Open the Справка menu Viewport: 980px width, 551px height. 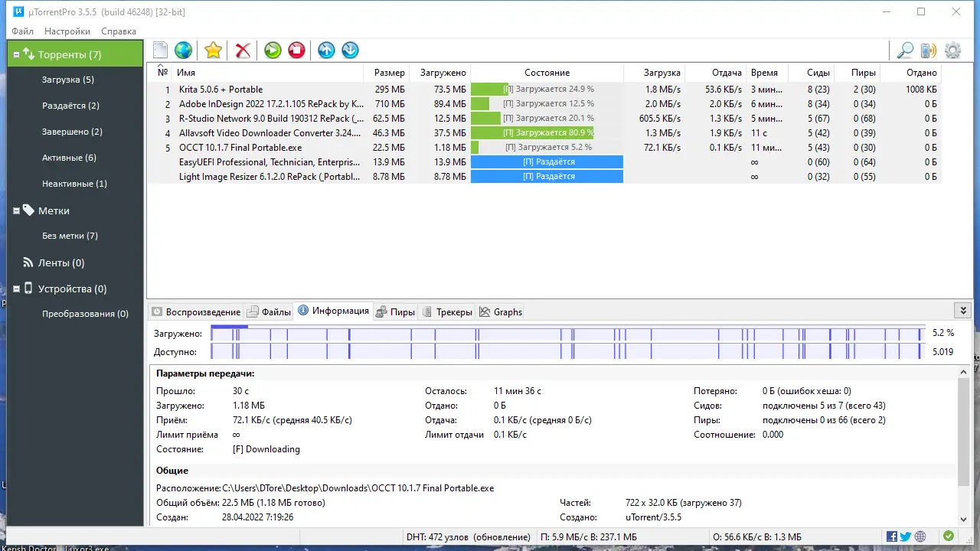point(119,31)
